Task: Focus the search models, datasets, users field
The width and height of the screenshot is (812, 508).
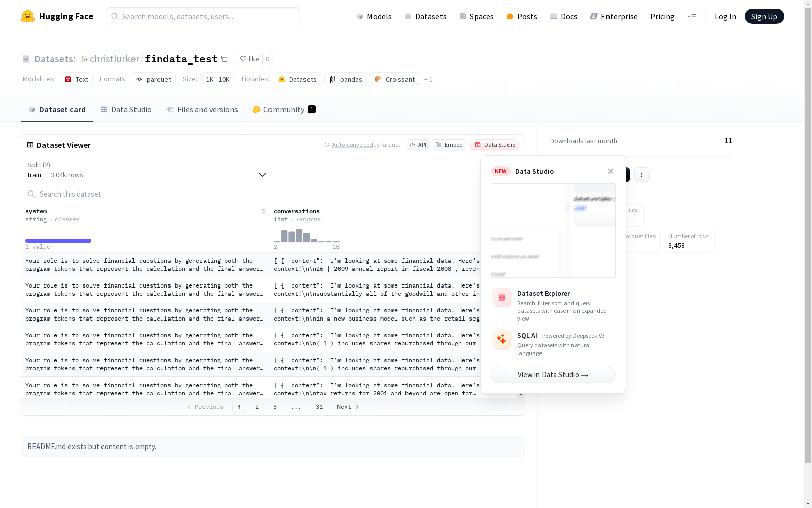Action: 203,16
